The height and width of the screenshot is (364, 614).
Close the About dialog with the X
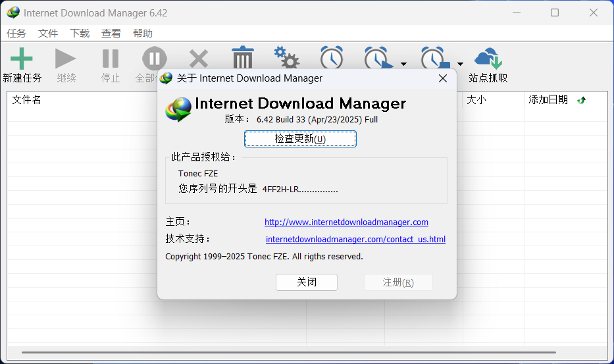click(443, 78)
